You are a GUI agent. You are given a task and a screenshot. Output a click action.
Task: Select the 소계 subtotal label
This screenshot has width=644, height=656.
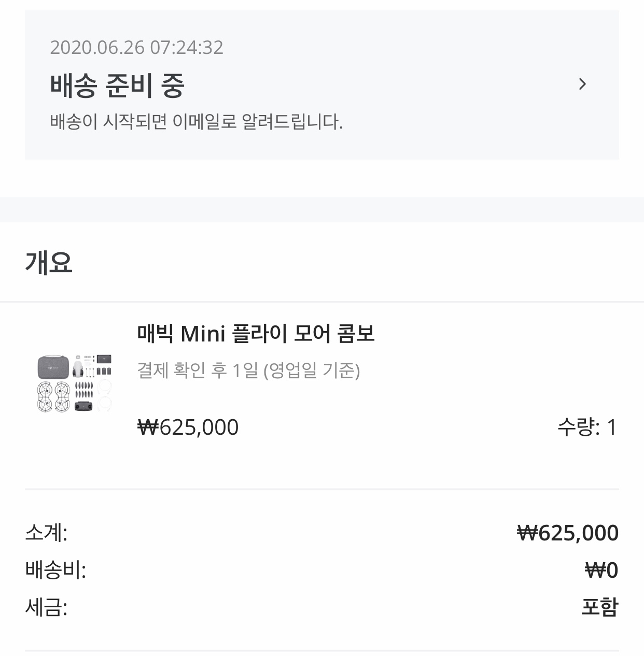46,533
